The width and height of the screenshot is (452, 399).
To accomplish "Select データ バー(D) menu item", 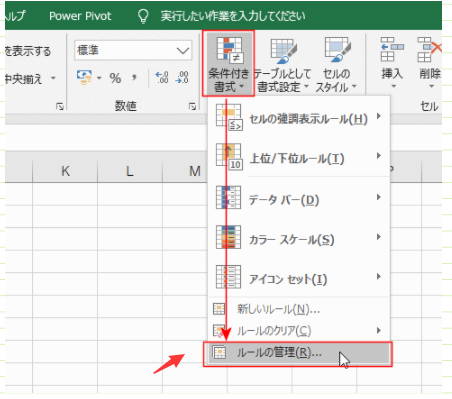I will coord(298,198).
